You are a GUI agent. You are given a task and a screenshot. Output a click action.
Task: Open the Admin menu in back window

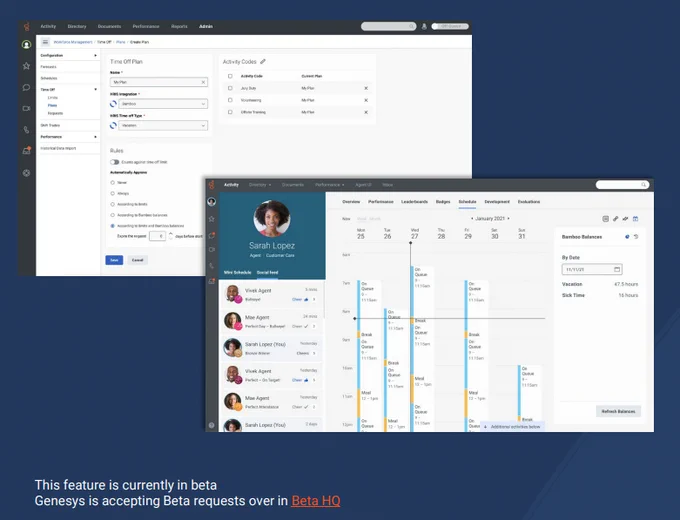click(206, 26)
